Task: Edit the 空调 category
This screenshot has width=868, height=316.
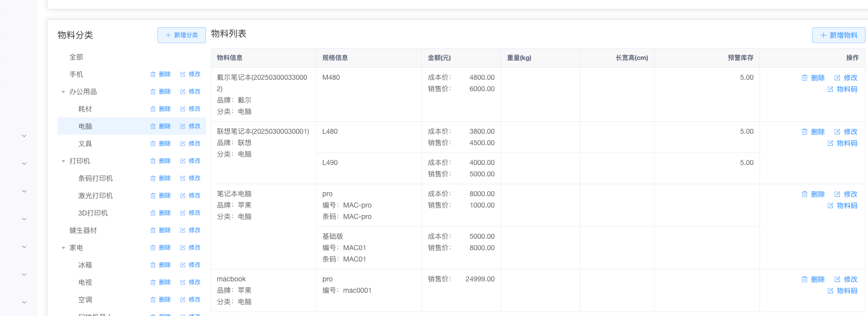Action: pyautogui.click(x=190, y=300)
